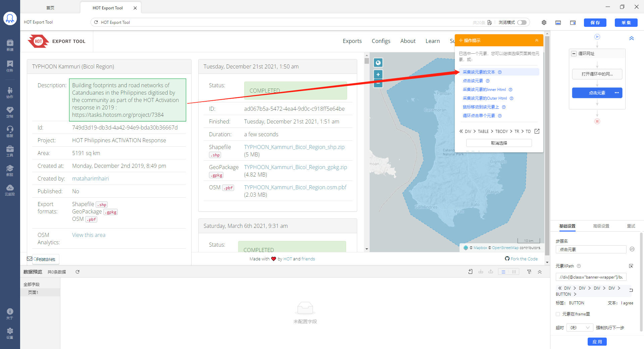Open 关于 (about) in the left sidebar
644x349 pixels.
(x=10, y=314)
